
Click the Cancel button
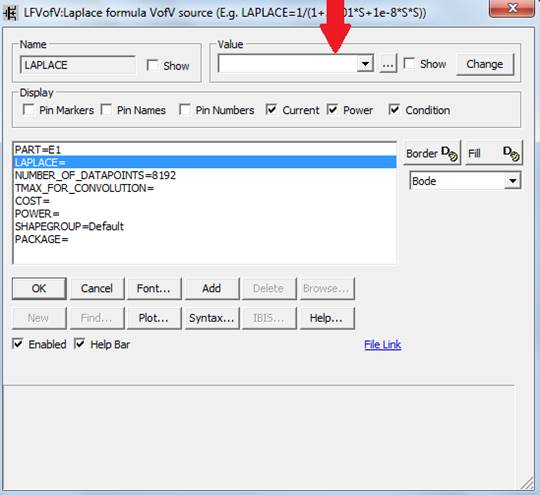click(x=97, y=288)
